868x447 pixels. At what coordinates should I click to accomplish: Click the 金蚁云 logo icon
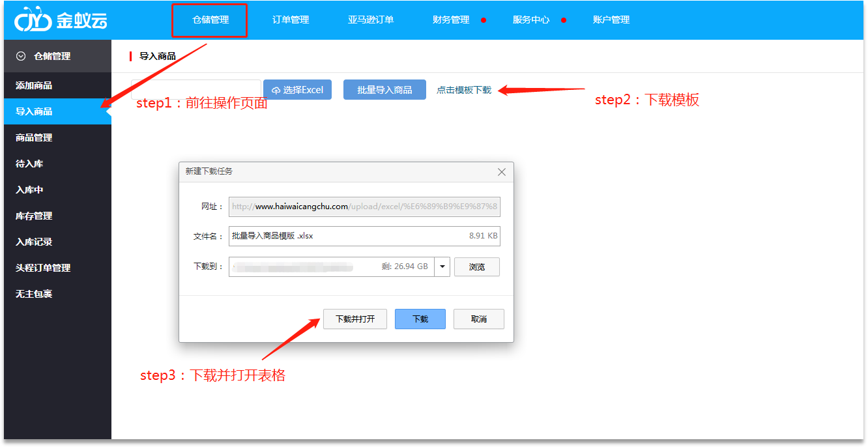pos(33,20)
